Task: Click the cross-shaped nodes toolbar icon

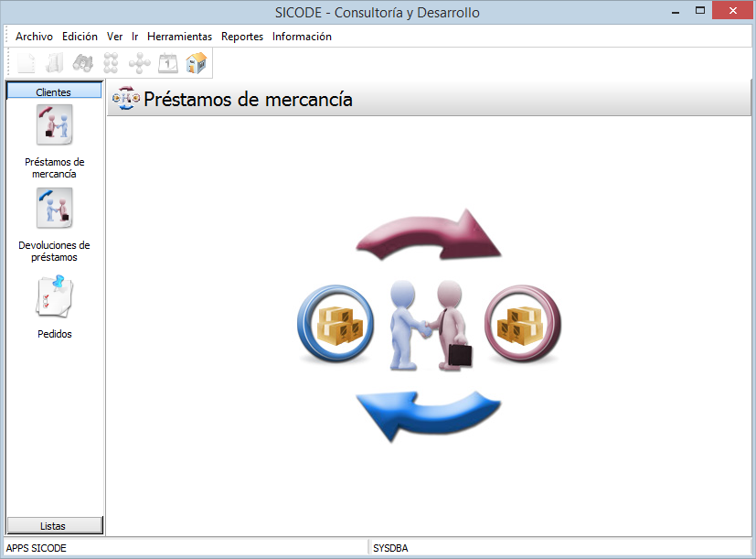Action: [x=140, y=63]
